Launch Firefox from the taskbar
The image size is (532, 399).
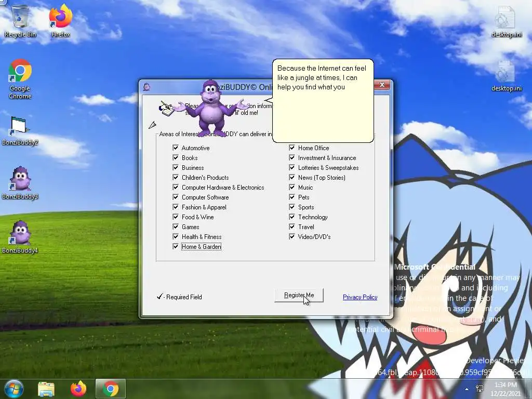click(x=78, y=389)
